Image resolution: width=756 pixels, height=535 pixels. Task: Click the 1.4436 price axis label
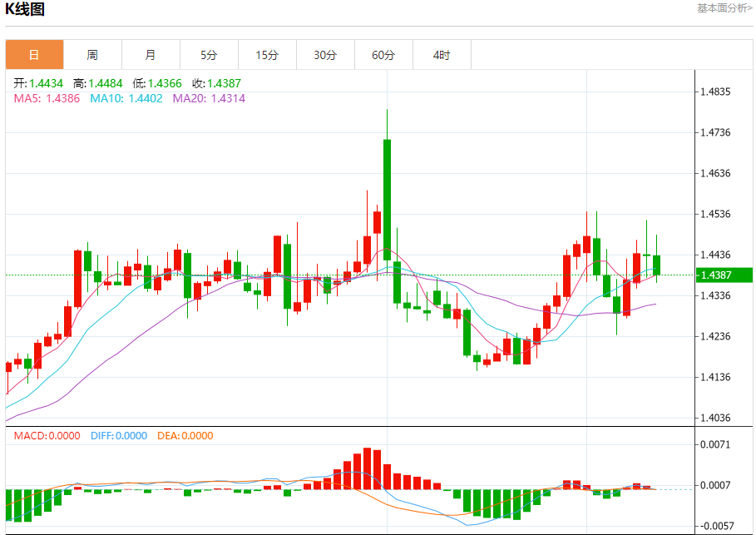pos(715,255)
